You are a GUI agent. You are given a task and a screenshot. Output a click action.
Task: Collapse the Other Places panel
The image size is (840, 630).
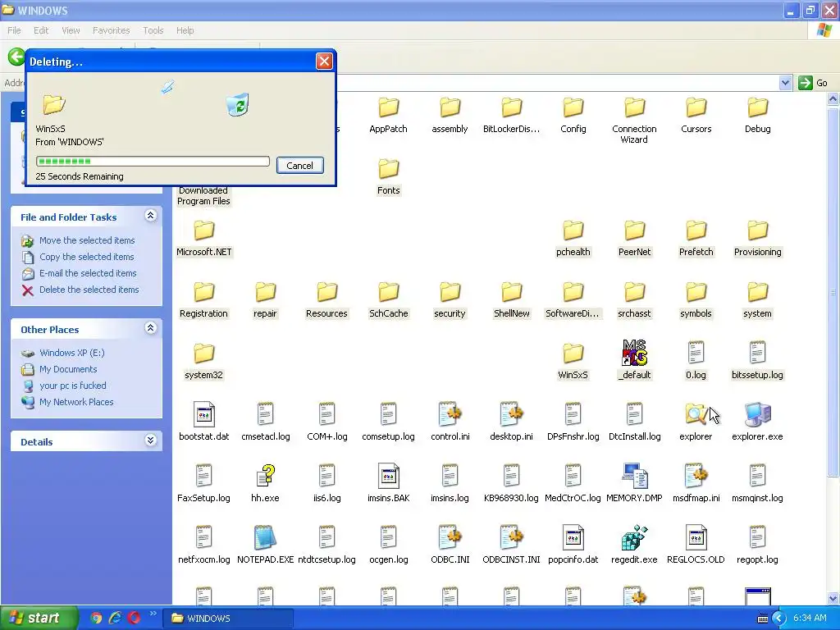click(x=151, y=328)
